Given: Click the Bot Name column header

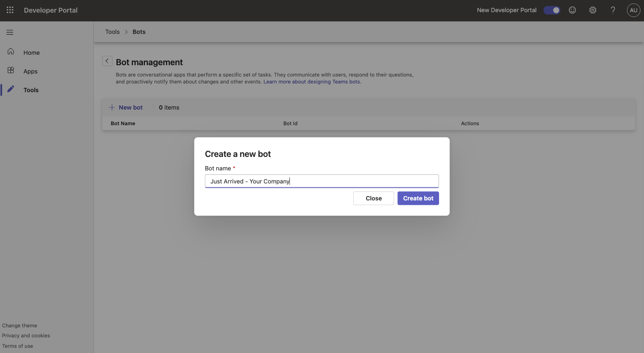Looking at the screenshot, I should [x=123, y=123].
